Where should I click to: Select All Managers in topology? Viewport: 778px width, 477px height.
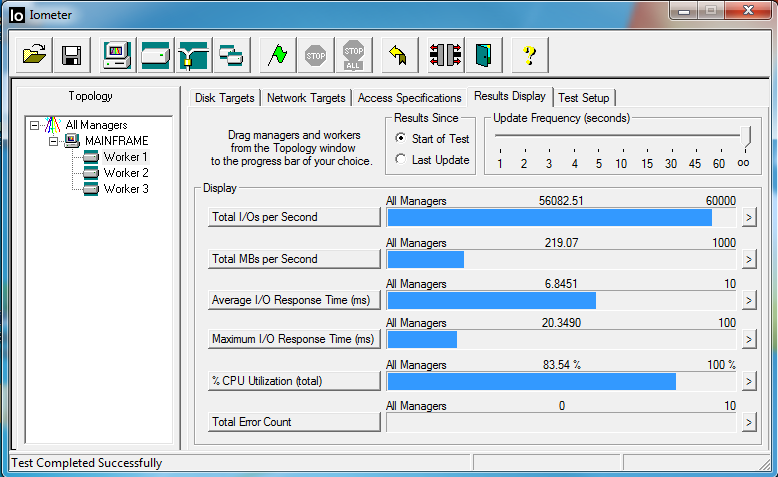(x=96, y=125)
